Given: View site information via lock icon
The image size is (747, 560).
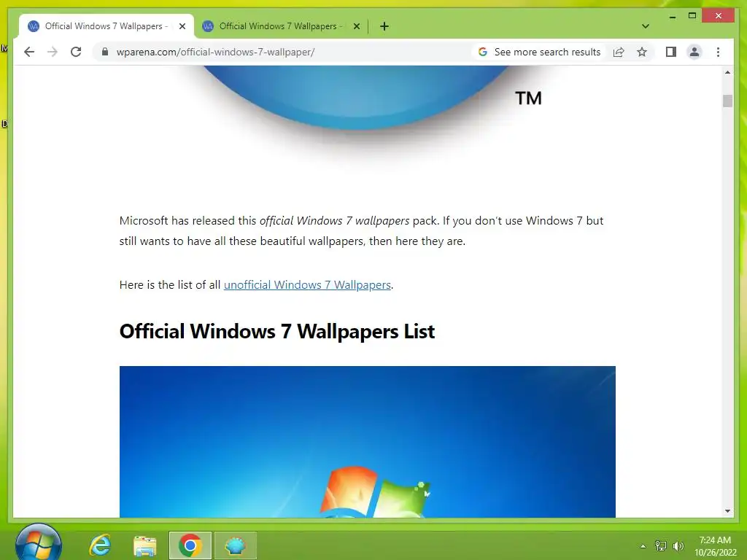Looking at the screenshot, I should [x=105, y=52].
